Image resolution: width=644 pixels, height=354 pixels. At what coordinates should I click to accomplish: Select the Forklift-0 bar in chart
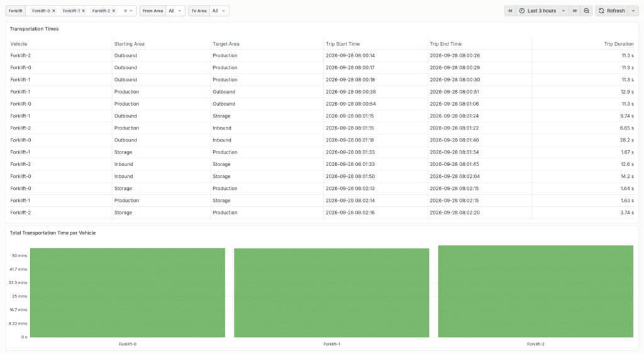coord(127,292)
